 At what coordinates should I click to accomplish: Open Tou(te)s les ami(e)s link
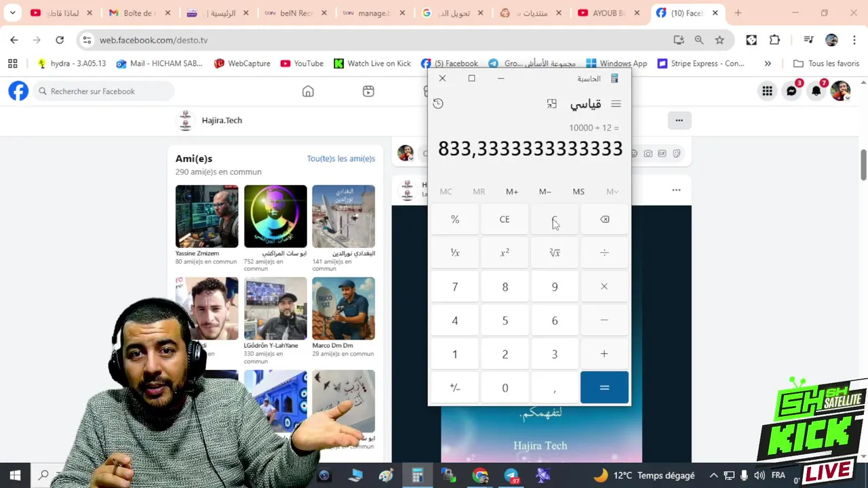(340, 159)
